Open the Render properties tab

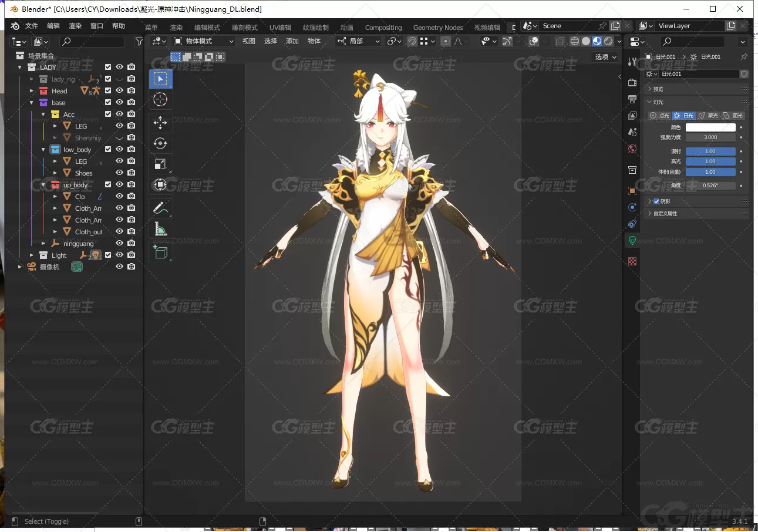click(632, 83)
